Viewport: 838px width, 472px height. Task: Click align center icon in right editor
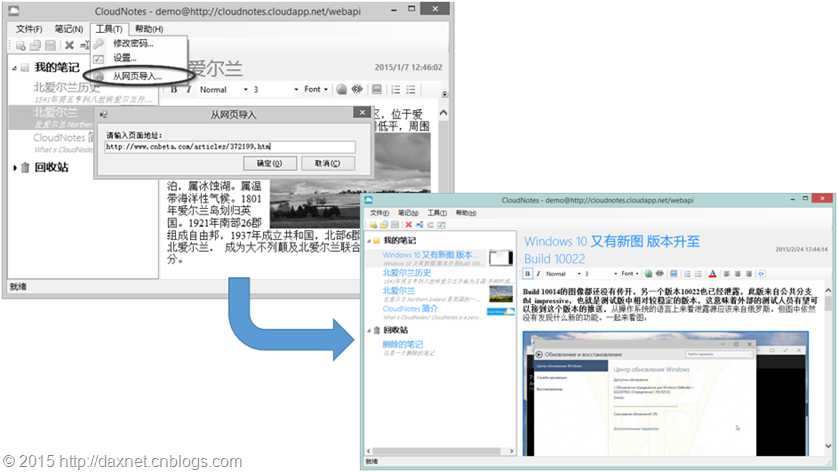point(738,274)
